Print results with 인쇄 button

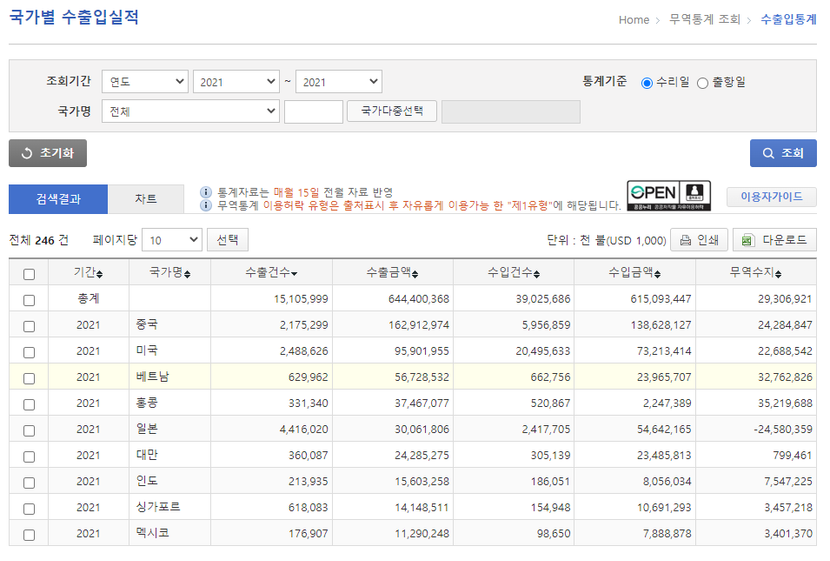coord(699,240)
